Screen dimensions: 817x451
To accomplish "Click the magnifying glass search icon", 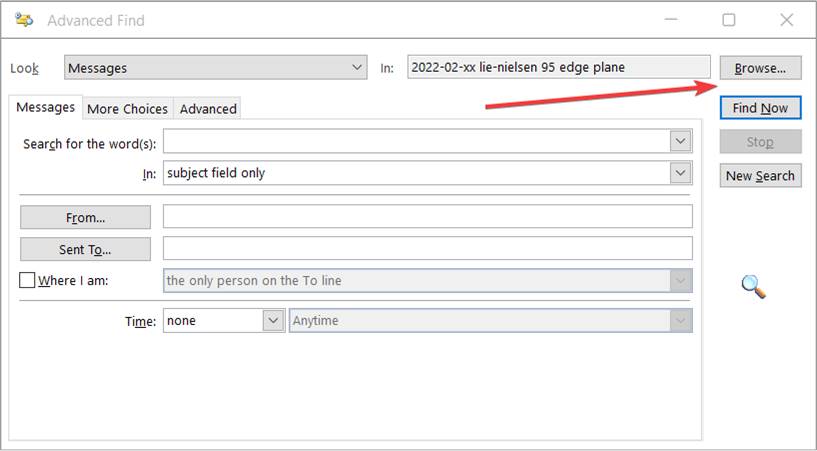I will pos(753,287).
